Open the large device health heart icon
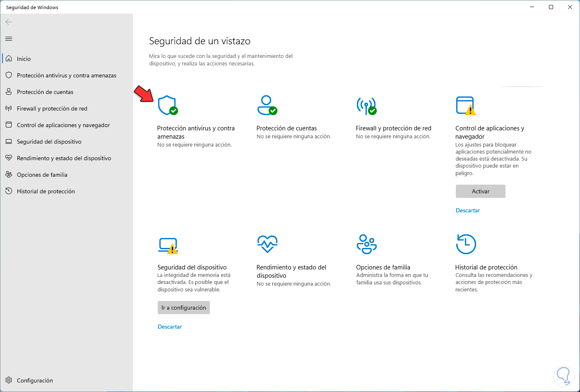The width and height of the screenshot is (580, 392). tap(267, 244)
